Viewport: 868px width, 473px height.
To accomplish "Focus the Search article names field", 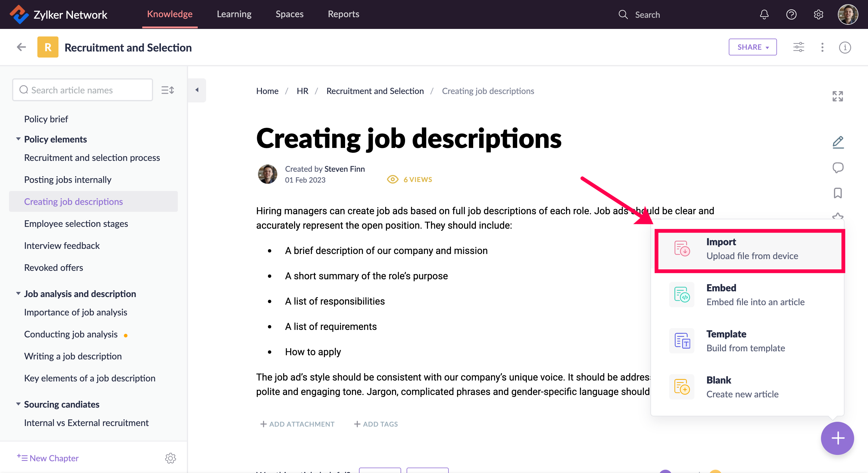I will coord(83,90).
